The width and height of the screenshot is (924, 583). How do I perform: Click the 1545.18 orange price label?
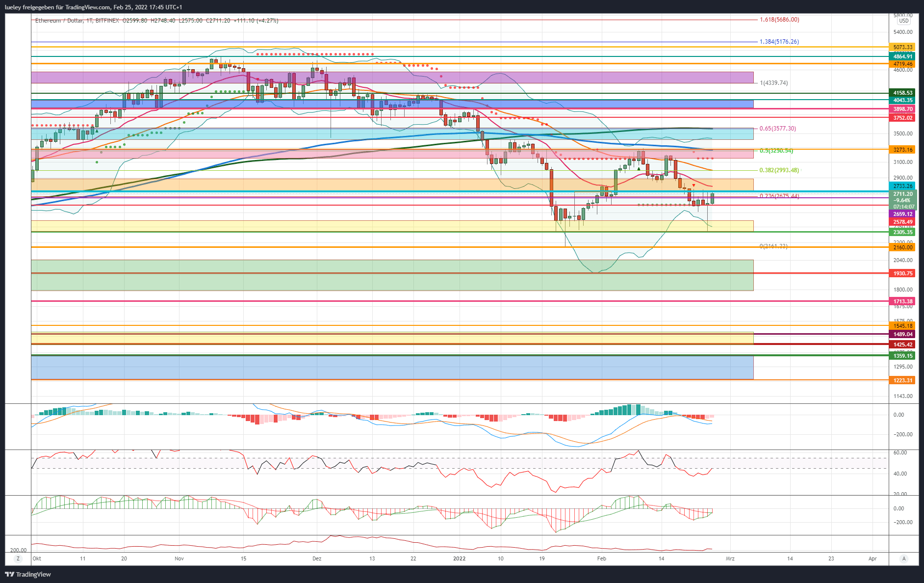click(x=902, y=326)
